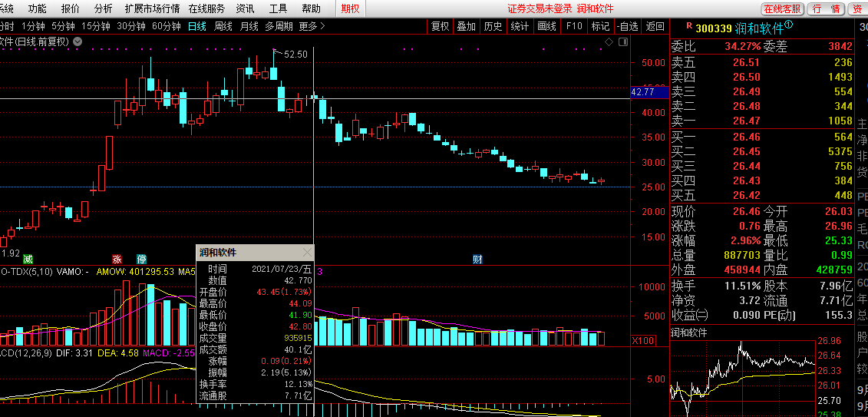Open the 工具 menu
Screen dimensions: 868x417
click(x=278, y=9)
